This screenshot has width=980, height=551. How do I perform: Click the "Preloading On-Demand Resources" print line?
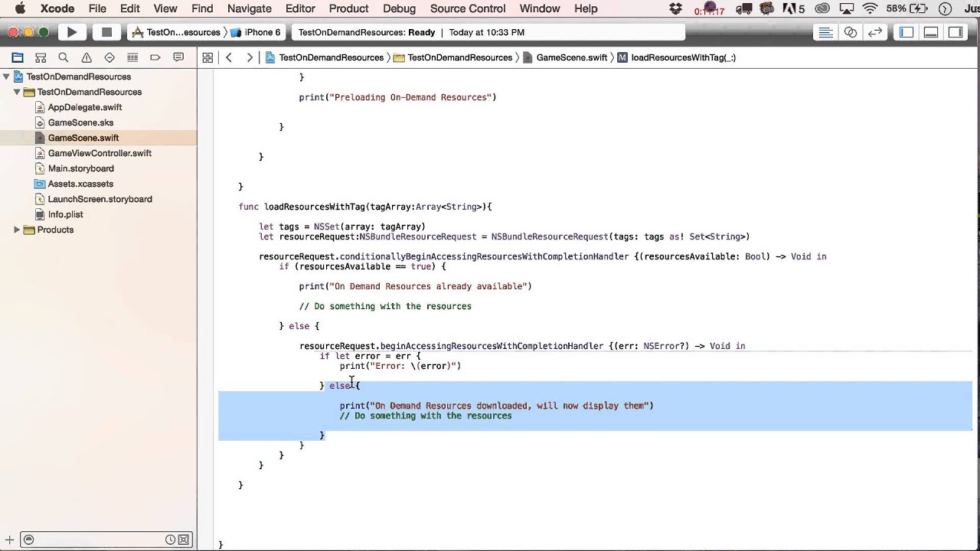[x=397, y=97]
